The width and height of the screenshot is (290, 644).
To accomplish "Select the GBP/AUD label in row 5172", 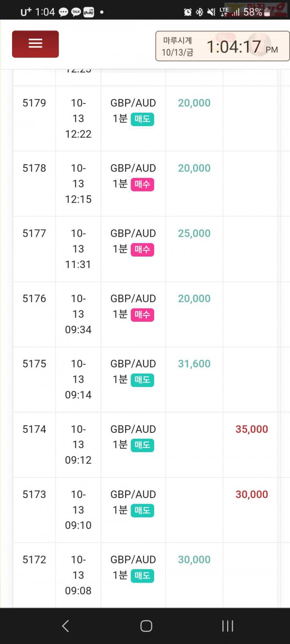I will pyautogui.click(x=133, y=559).
